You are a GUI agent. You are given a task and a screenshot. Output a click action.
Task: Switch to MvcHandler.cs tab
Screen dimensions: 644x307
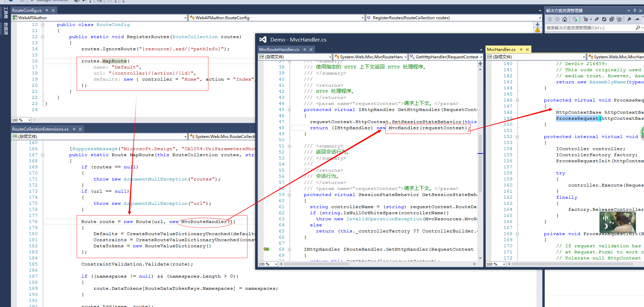501,50
